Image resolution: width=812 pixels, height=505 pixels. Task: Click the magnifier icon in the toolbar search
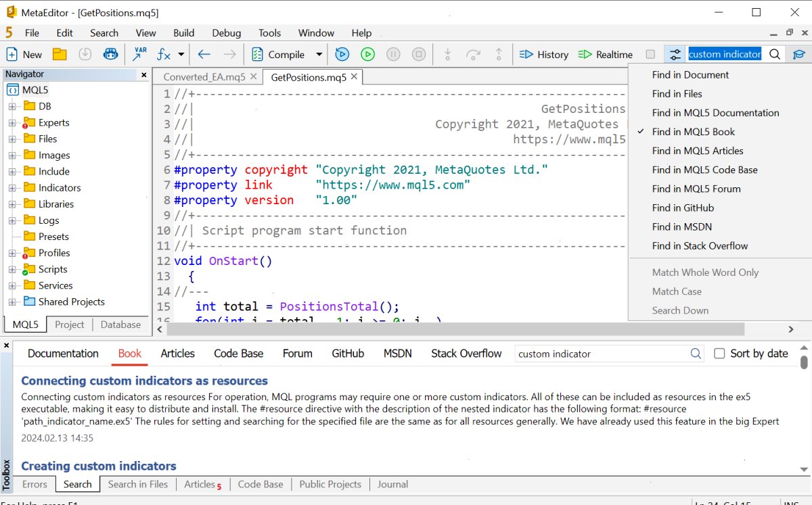pos(775,55)
